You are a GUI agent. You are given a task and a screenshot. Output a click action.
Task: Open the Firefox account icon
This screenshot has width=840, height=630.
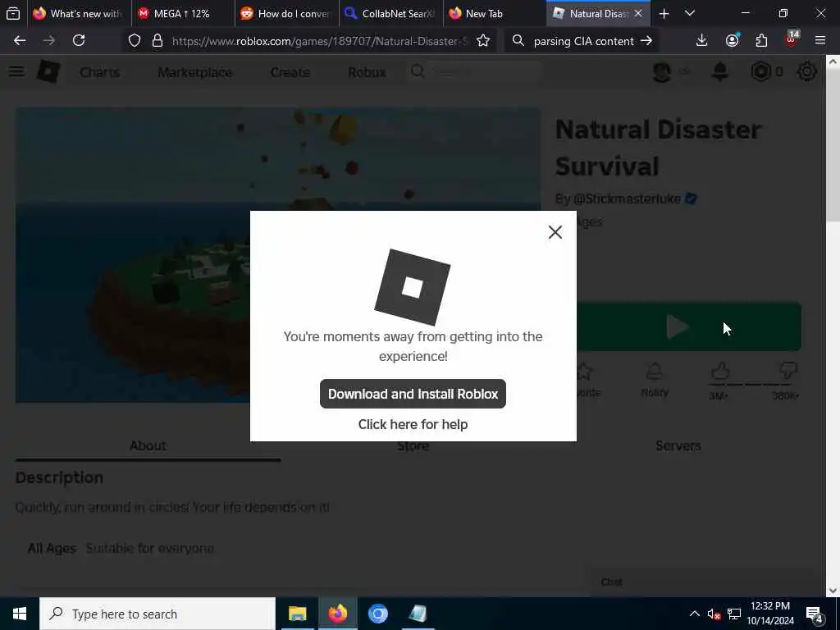[x=732, y=41]
